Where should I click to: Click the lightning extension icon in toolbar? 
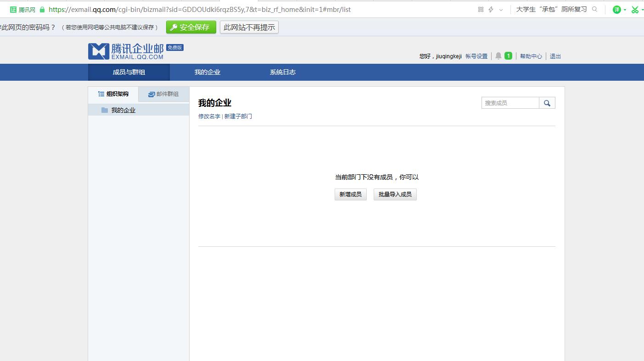(x=490, y=9)
